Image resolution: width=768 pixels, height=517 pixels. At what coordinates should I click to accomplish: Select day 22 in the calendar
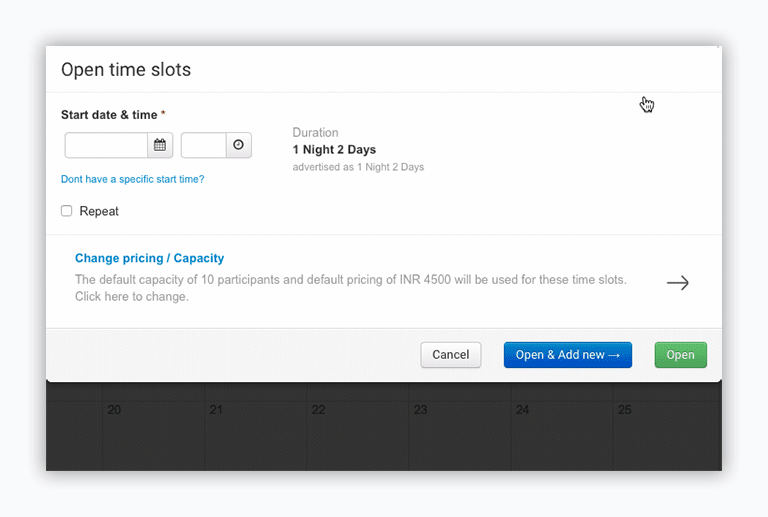[318, 410]
